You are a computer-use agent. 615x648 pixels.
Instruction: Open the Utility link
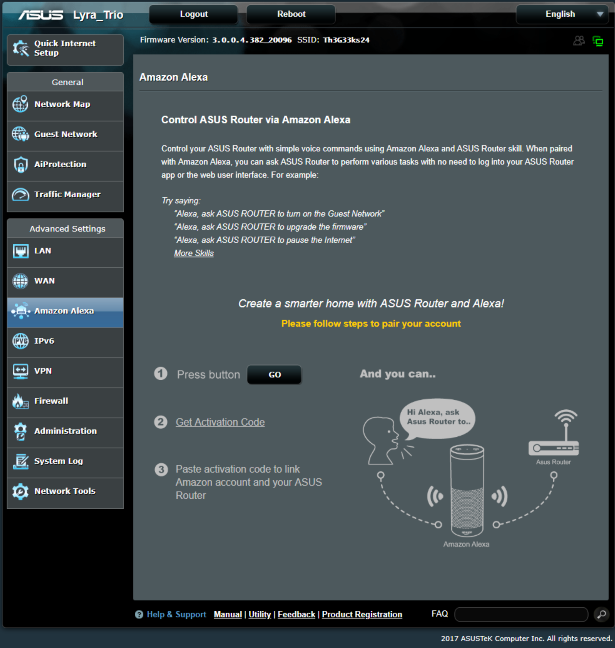click(x=260, y=615)
